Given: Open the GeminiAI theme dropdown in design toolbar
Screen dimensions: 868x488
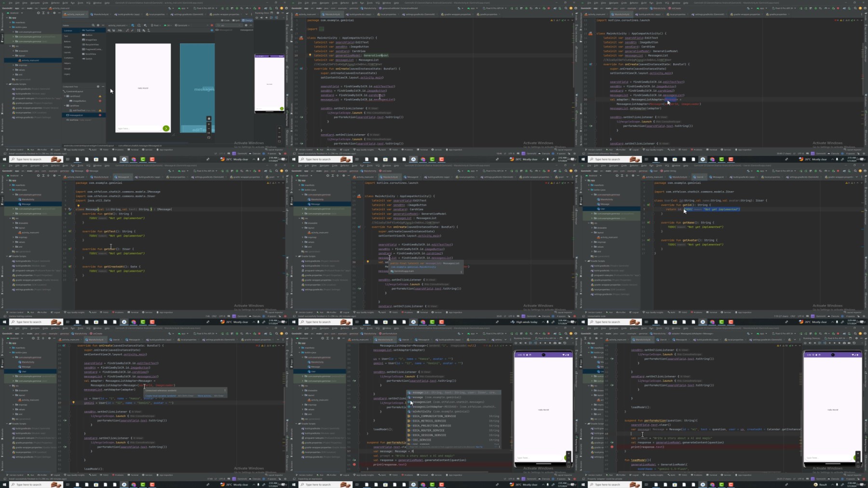Looking at the screenshot, I should tap(182, 26).
